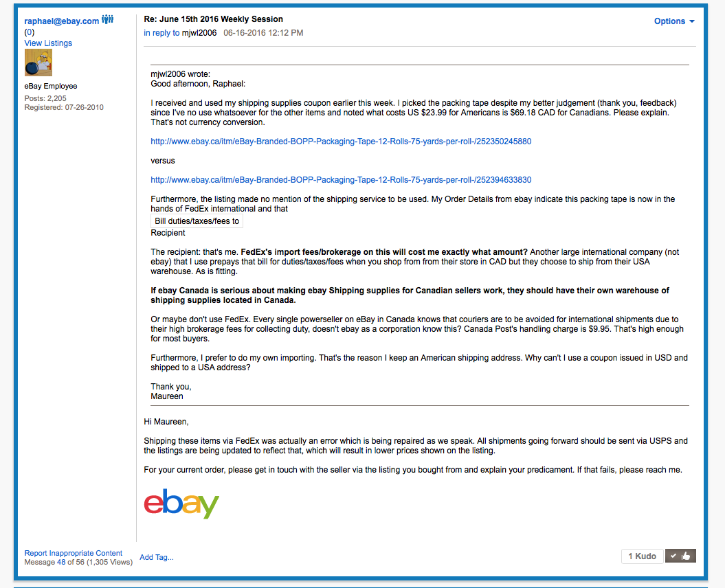Open the Options dropdown menu

click(674, 21)
